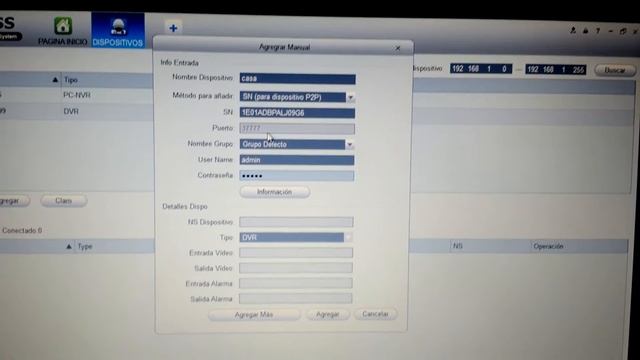This screenshot has height=360, width=640.
Task: Click the end IP field 192.168.1.255
Action: pos(556,70)
